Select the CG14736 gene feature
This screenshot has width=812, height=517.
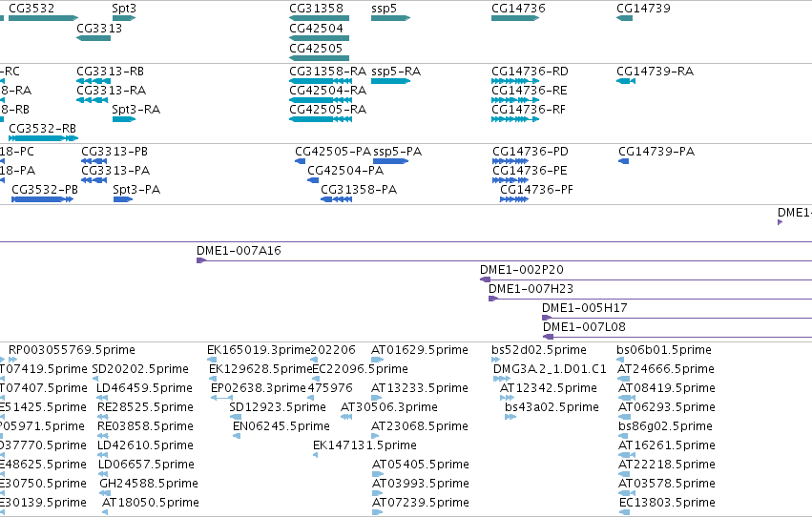coord(515,18)
